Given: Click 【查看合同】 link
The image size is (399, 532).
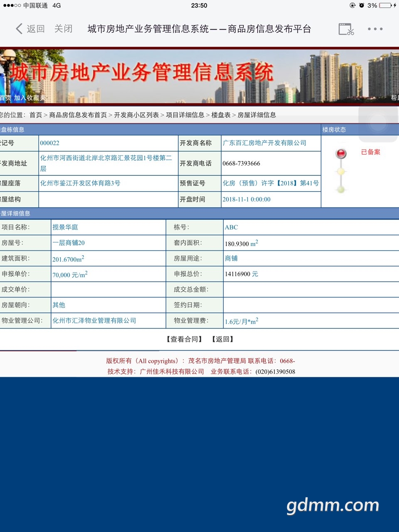Looking at the screenshot, I should point(185,339).
